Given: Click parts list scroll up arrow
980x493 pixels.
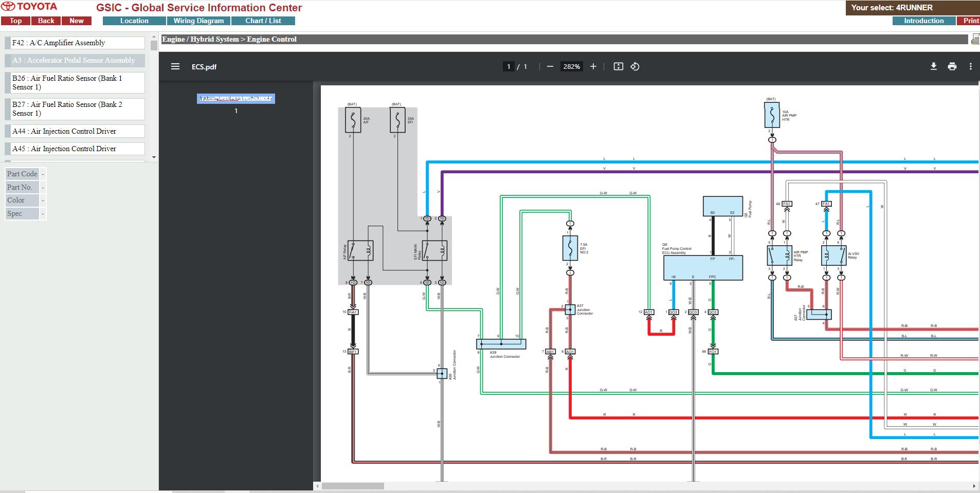Looking at the screenshot, I should point(154,36).
